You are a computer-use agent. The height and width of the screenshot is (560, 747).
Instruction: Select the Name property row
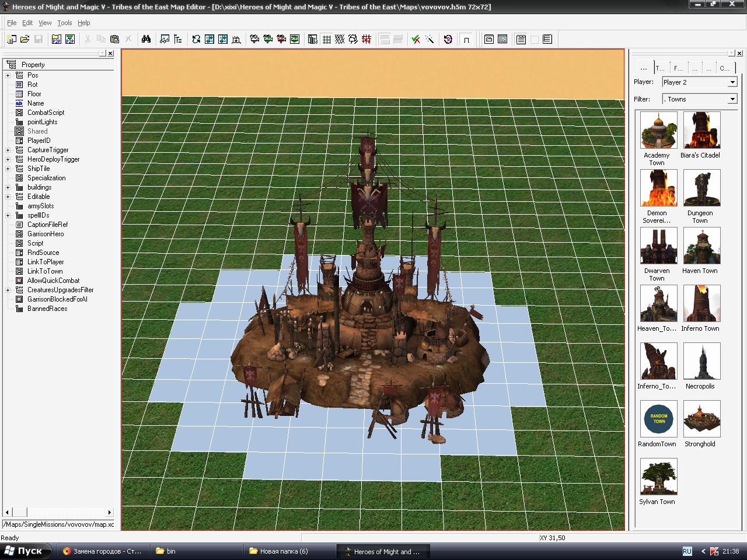tap(35, 103)
